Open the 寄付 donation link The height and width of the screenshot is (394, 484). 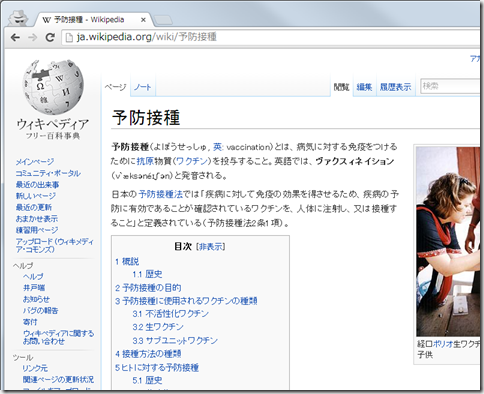[30, 322]
